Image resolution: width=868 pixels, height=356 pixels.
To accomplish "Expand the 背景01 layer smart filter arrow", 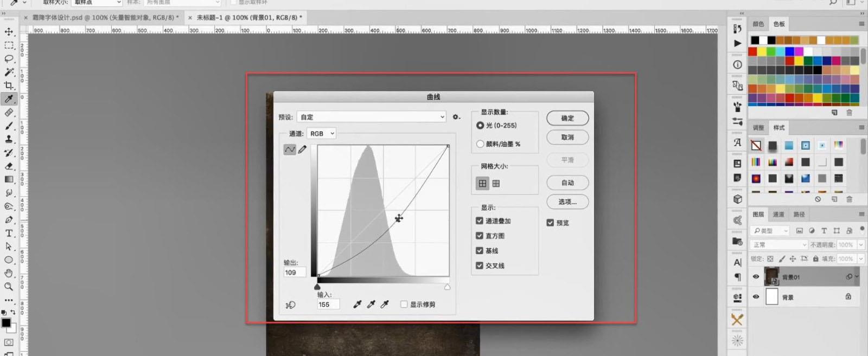I will pos(857,277).
